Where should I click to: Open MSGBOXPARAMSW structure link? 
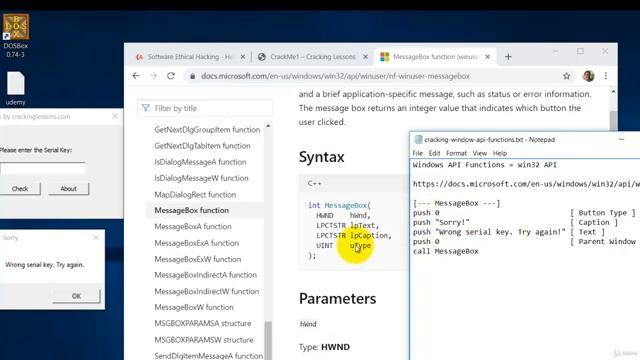point(204,340)
